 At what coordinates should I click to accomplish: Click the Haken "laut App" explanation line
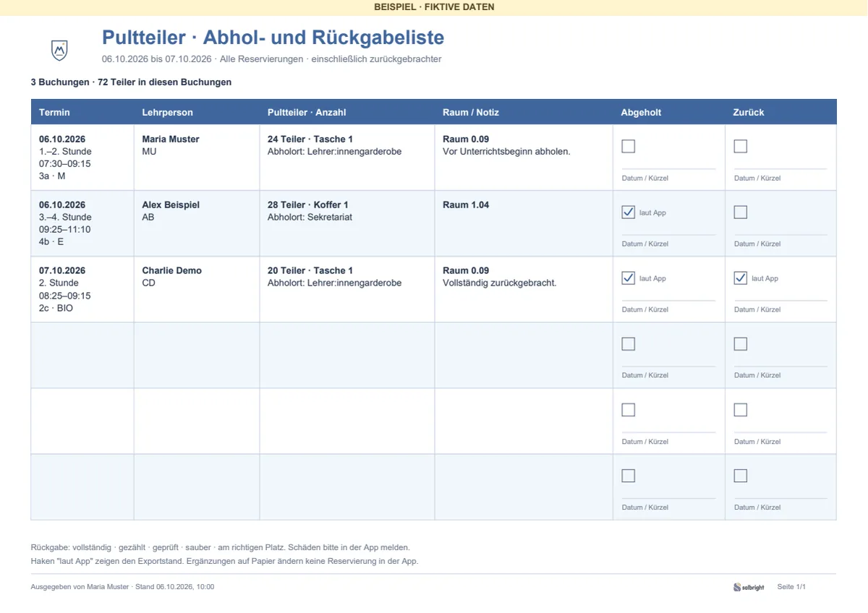click(x=224, y=561)
